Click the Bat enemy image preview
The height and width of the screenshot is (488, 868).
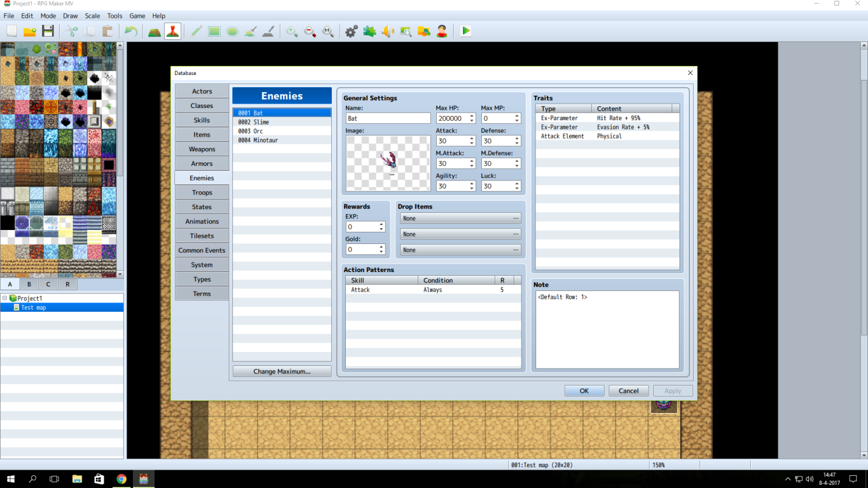coord(389,163)
